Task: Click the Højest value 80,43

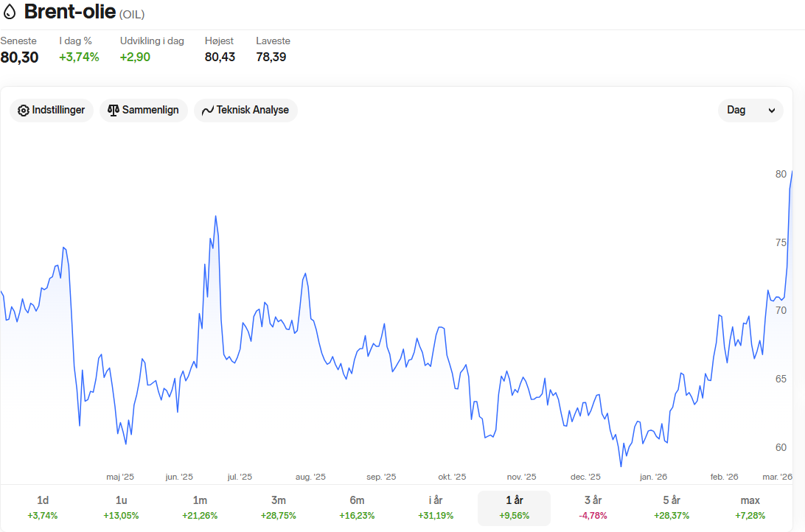Action: (x=220, y=57)
